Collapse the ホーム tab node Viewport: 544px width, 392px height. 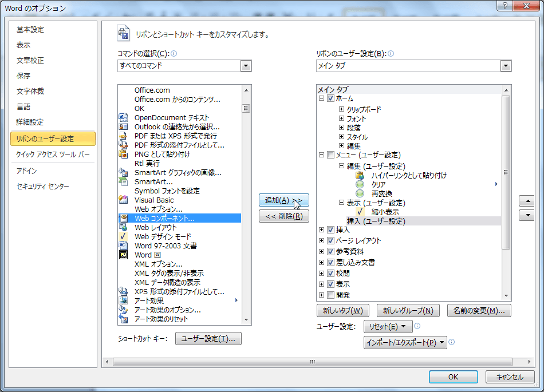click(x=322, y=98)
